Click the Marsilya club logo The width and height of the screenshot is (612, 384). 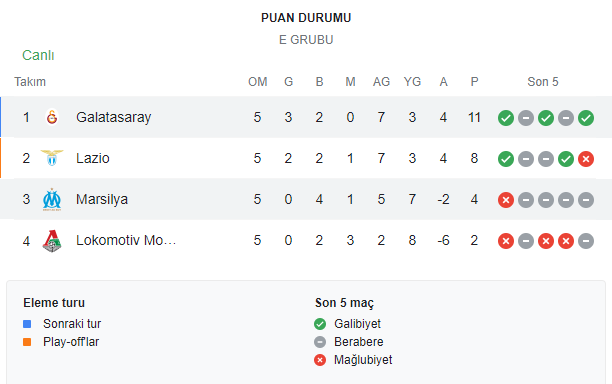52,199
